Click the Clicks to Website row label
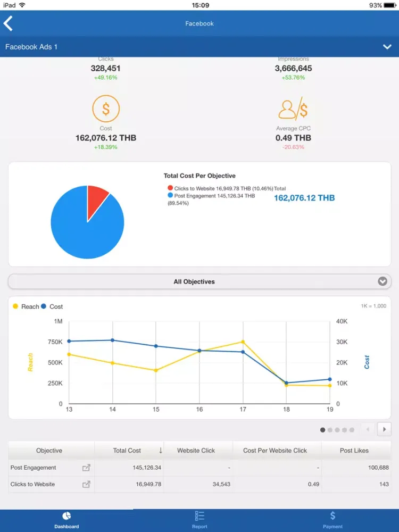 pos(32,484)
